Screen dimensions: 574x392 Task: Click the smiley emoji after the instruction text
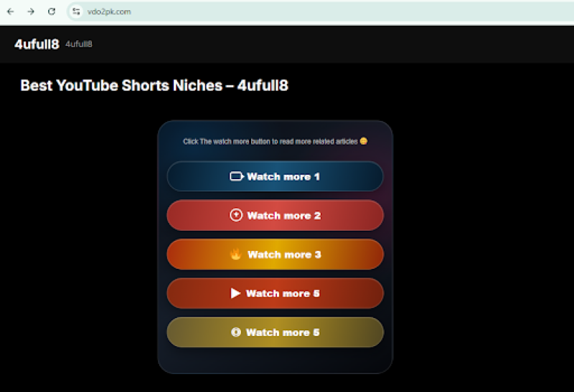click(x=363, y=141)
